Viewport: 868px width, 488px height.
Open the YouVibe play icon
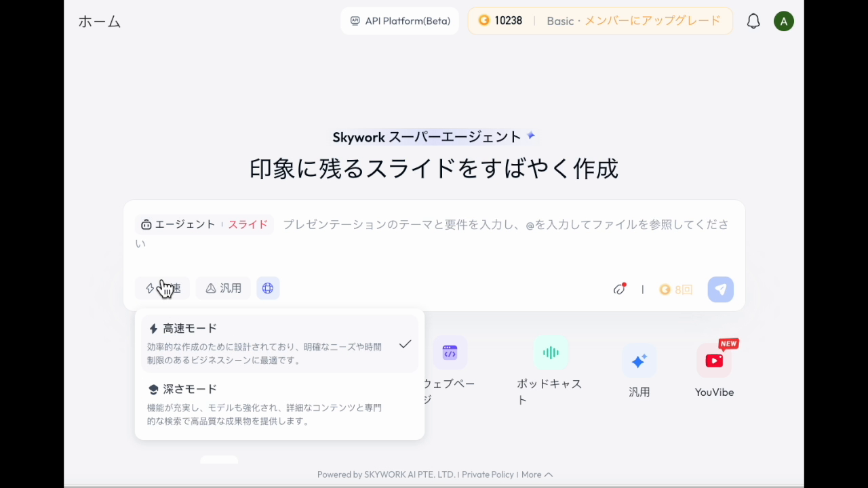coord(714,361)
